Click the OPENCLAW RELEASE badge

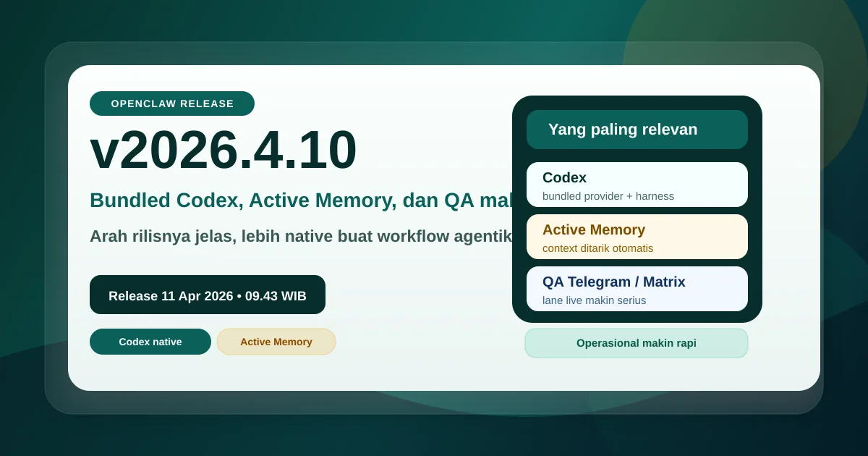click(172, 104)
